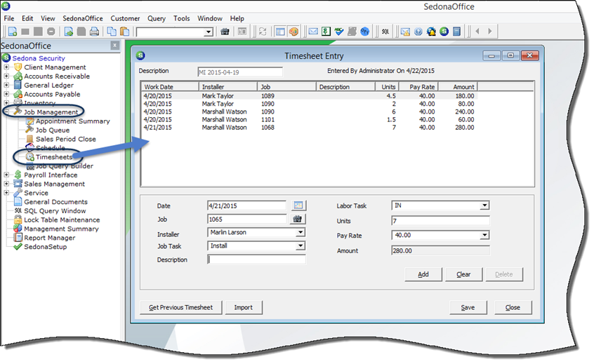Image resolution: width=594 pixels, height=364 pixels.
Task: Click the Close button at dialog bottom
Action: pos(513,307)
